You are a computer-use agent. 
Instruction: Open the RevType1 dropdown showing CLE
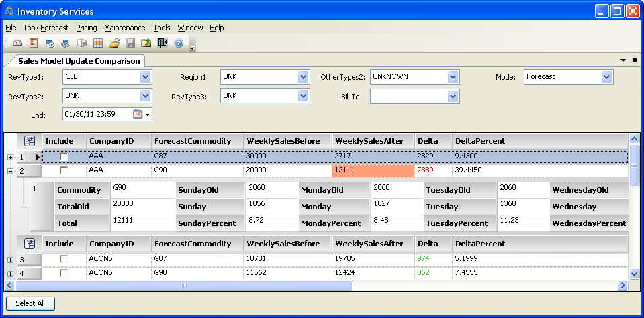pyautogui.click(x=146, y=77)
